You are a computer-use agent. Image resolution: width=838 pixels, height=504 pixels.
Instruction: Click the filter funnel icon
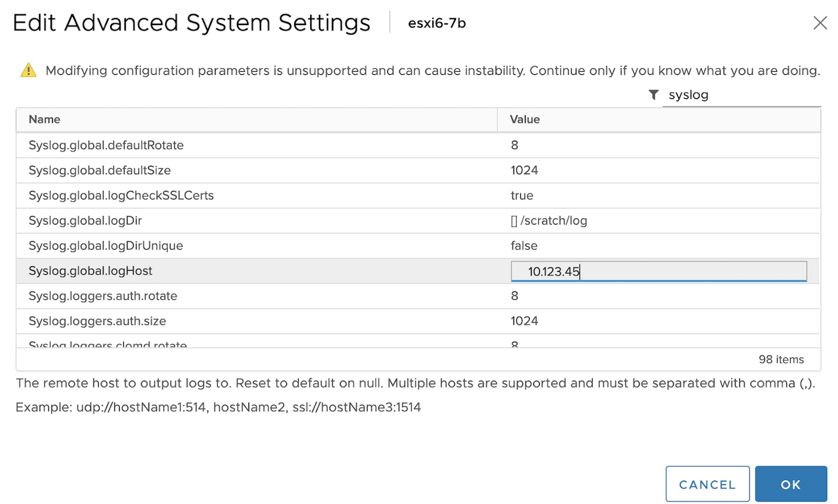click(653, 95)
